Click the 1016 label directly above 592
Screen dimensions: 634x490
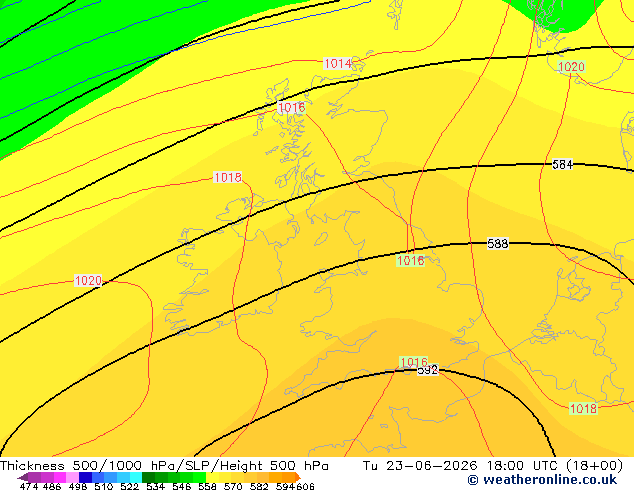414,362
